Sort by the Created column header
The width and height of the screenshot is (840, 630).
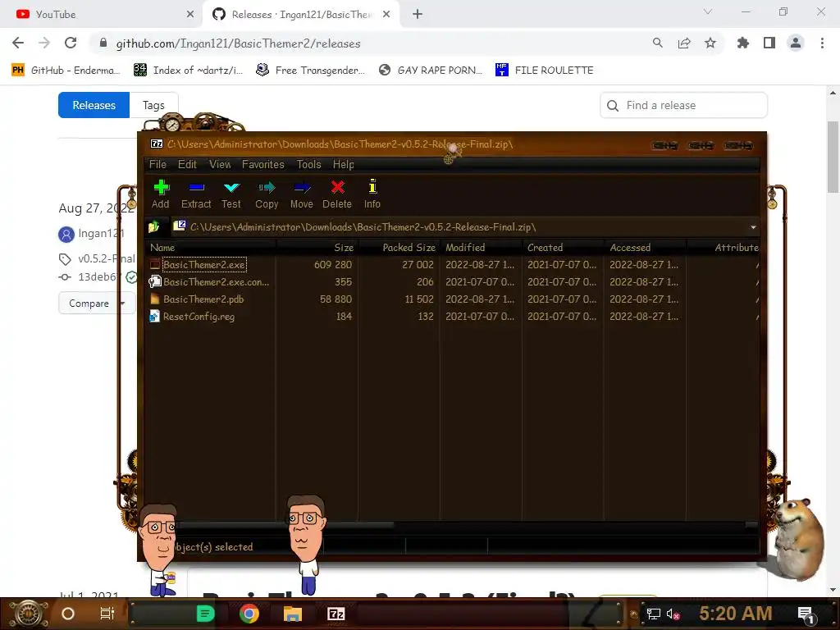point(563,248)
